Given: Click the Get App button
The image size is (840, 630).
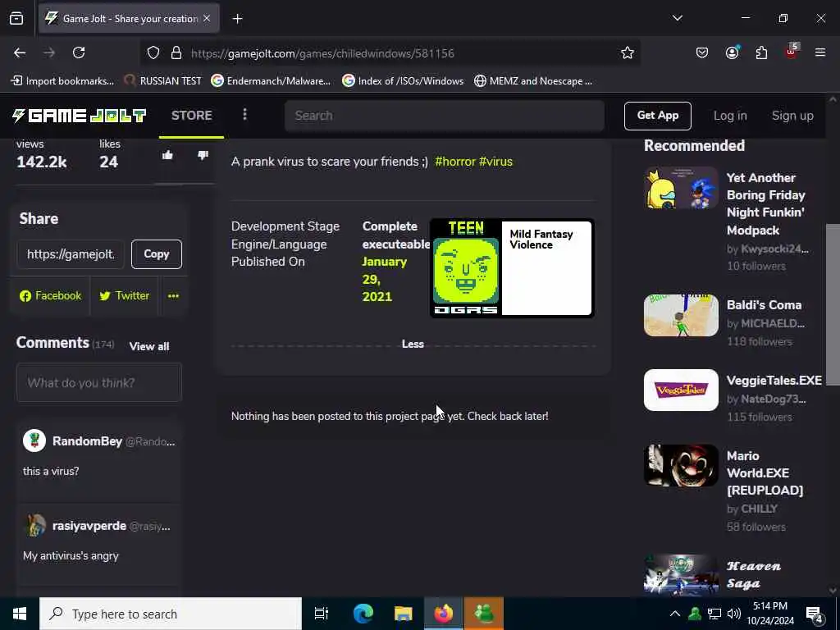Looking at the screenshot, I should coord(657,116).
